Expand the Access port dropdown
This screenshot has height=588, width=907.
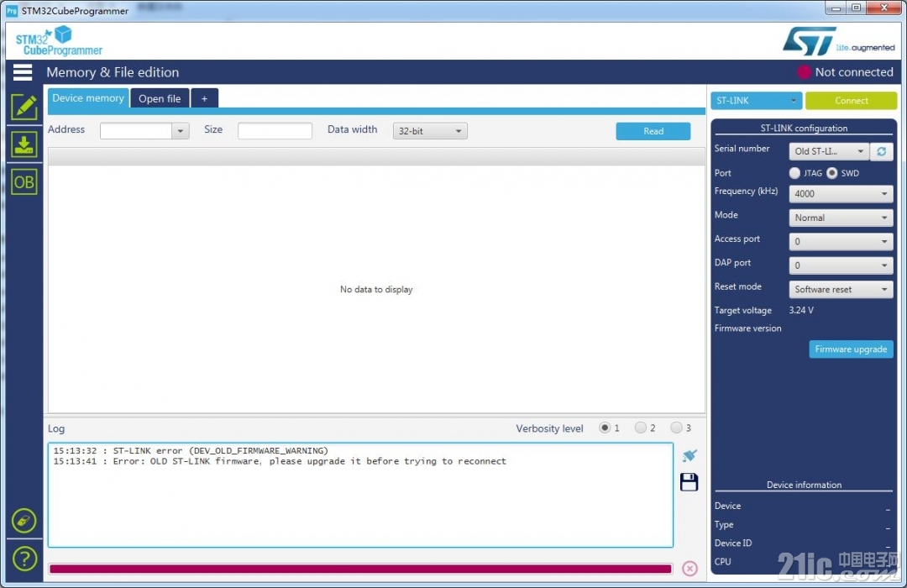841,241
